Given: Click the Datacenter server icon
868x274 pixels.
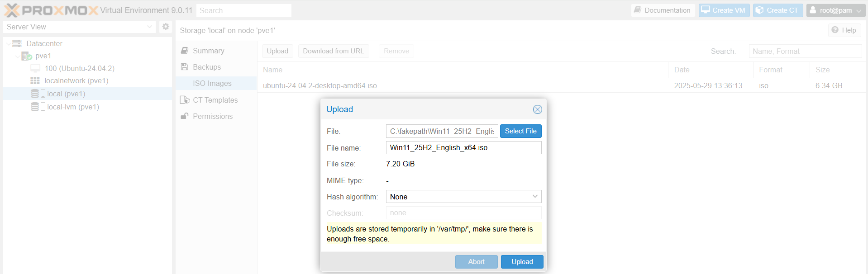Looking at the screenshot, I should (17, 43).
